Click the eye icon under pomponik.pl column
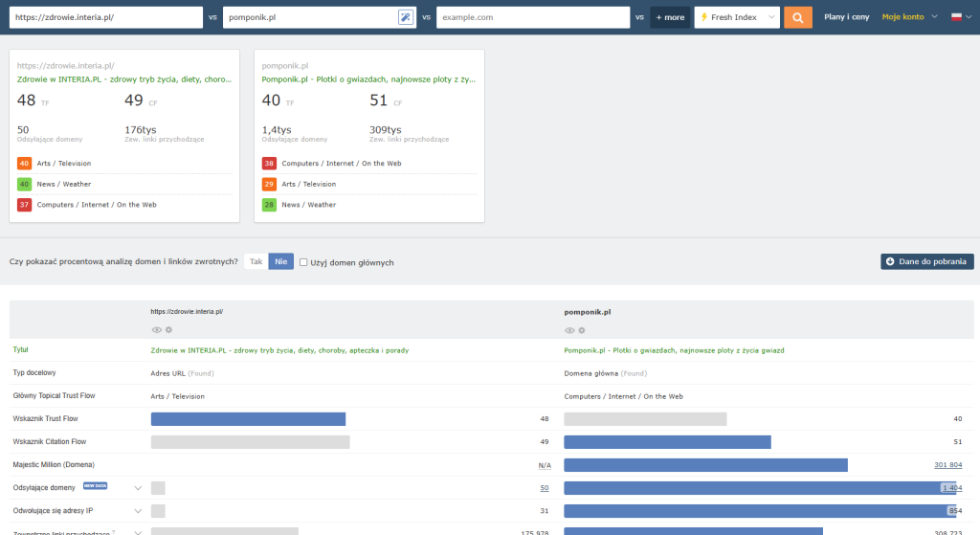 click(569, 330)
